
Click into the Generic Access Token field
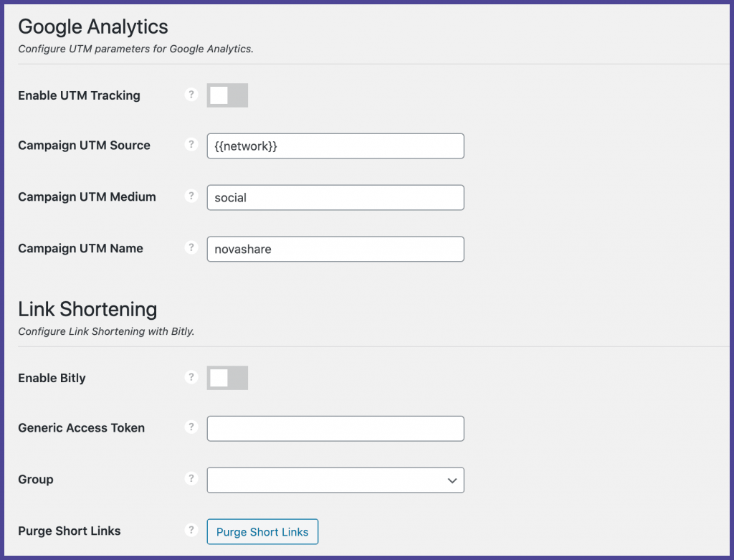pyautogui.click(x=335, y=429)
